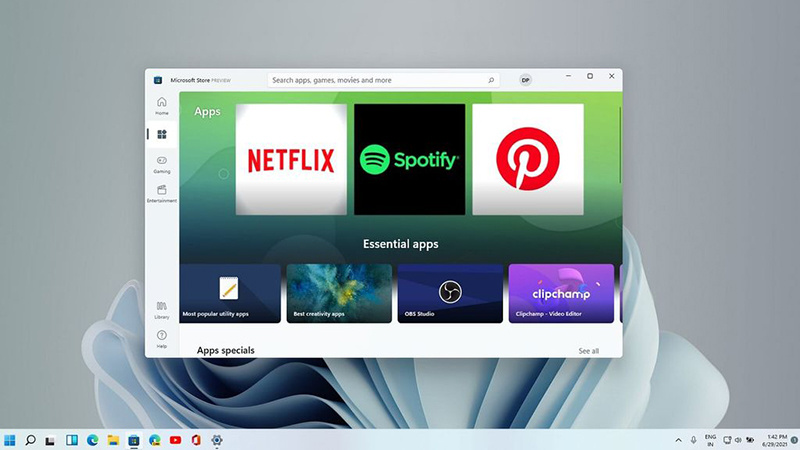Open the Netflix app tile
The height and width of the screenshot is (450, 800).
pyautogui.click(x=291, y=159)
